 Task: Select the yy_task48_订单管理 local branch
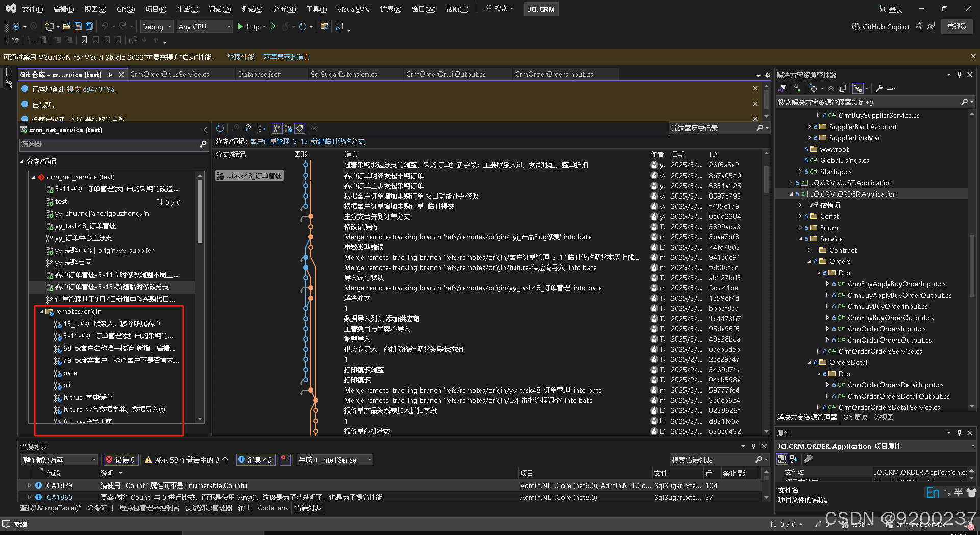tap(85, 226)
